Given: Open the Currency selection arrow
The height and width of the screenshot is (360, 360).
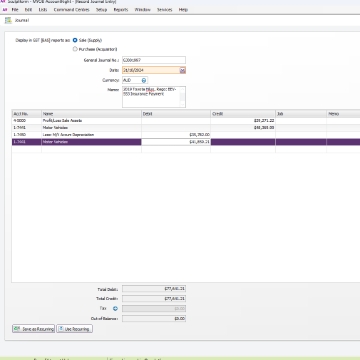Looking at the screenshot, I should click(144, 80).
